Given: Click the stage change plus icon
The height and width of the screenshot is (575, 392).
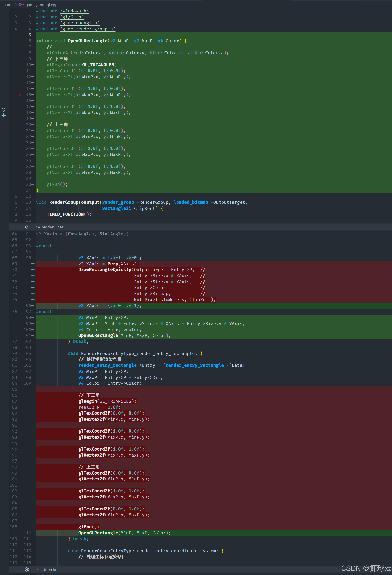Looking at the screenshot, I should coord(4,116).
